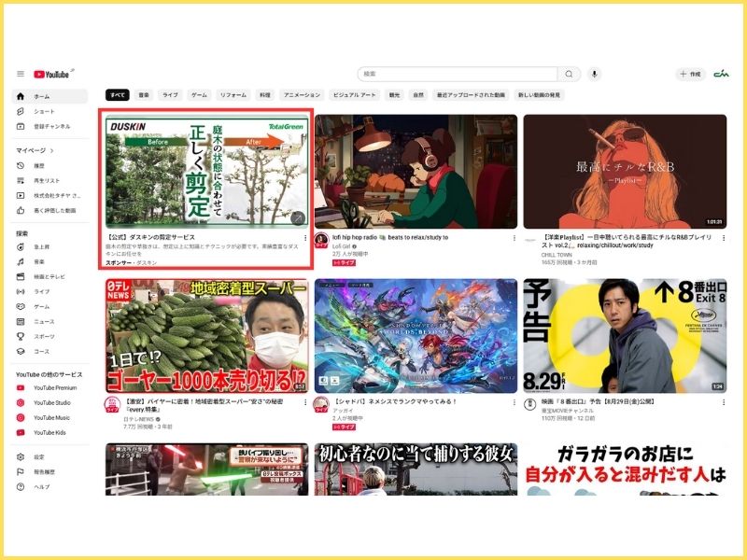Viewport: 747px width, 560px height.
Task: Open ゲーム in the sidebar explore section
Action: click(49, 307)
